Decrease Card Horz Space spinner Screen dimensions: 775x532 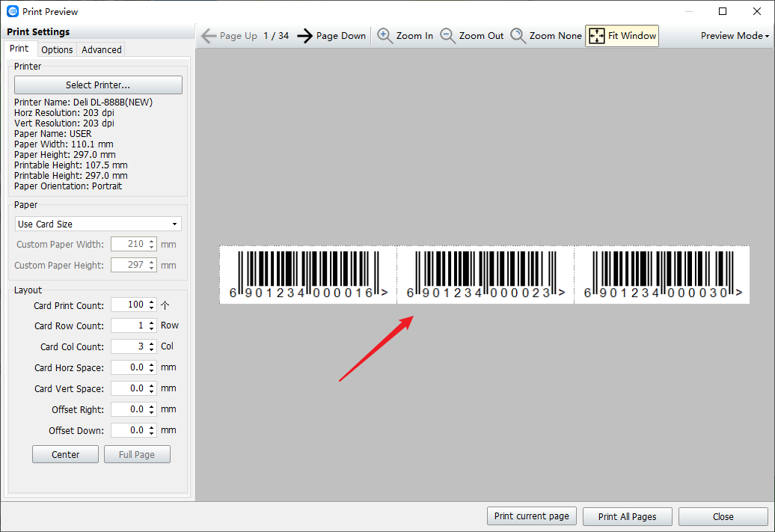tap(152, 371)
